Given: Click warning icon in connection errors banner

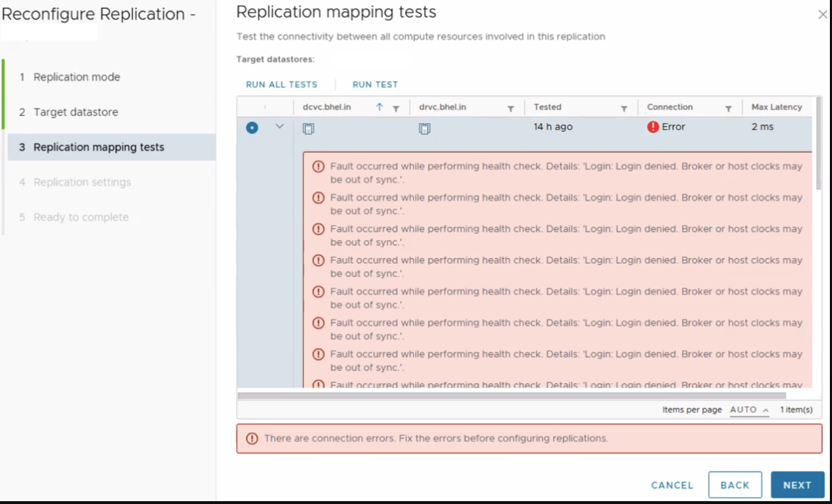Looking at the screenshot, I should click(252, 439).
